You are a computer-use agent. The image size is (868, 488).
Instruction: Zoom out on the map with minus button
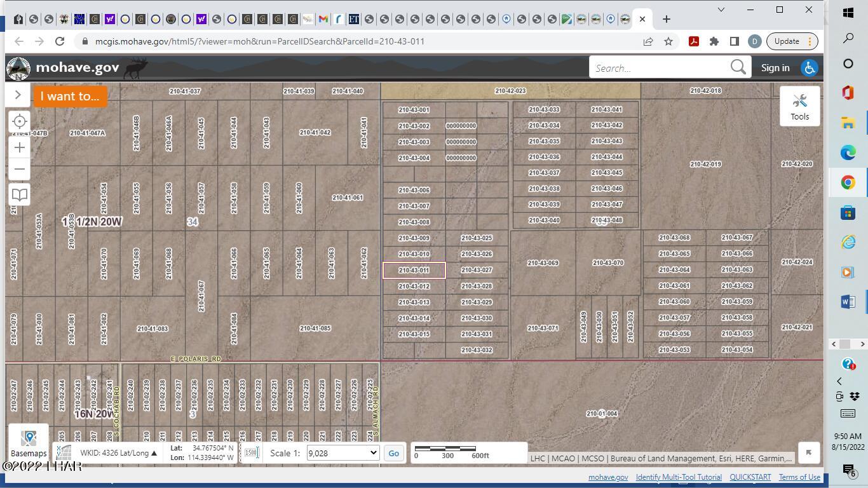coord(20,169)
